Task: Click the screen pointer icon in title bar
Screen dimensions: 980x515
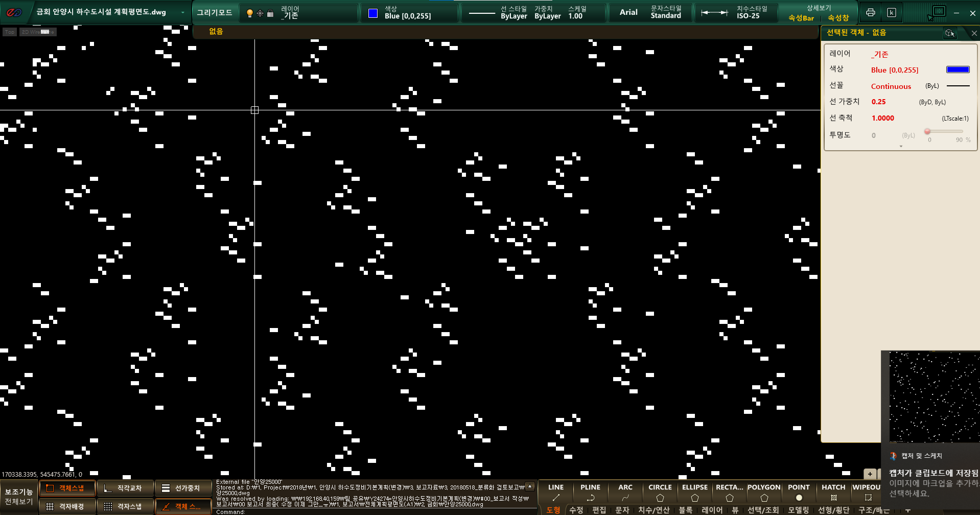Action: pos(937,13)
